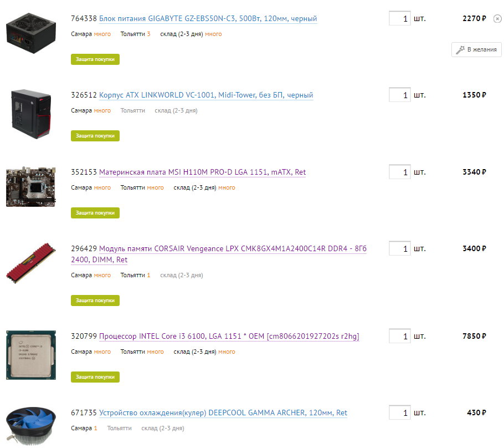This screenshot has height=448, width=504.
Task: Open the CORSAIR Vengeance LPX memory link
Action: pos(219,254)
